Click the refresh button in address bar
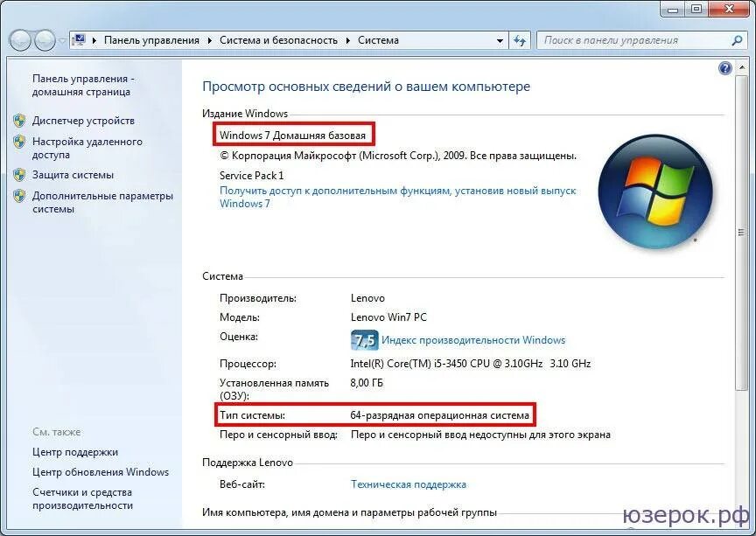This screenshot has width=756, height=536. (520, 41)
